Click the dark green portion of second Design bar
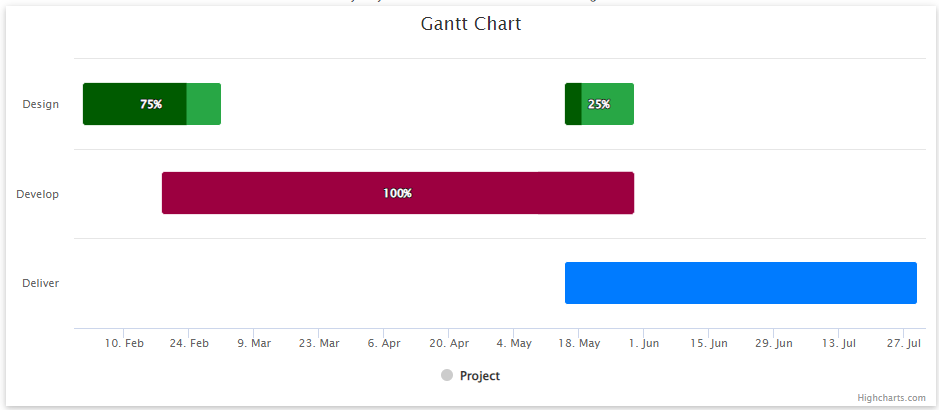The image size is (939, 410). coord(573,104)
